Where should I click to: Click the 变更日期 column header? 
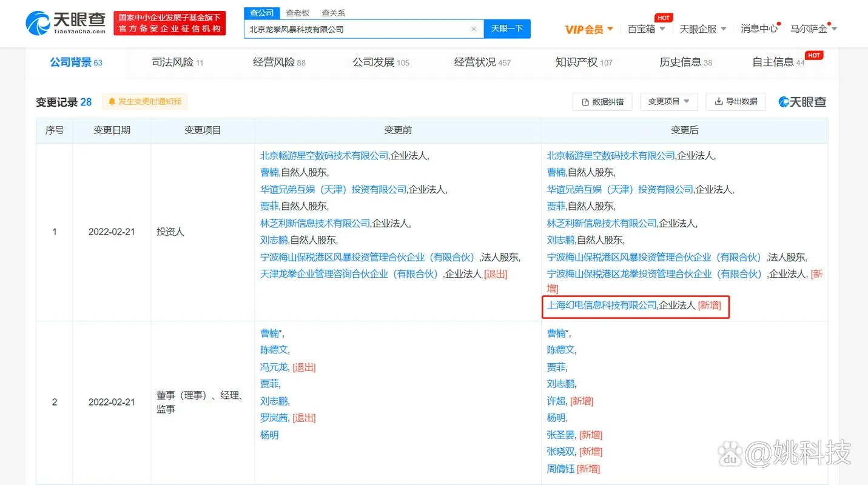click(112, 130)
